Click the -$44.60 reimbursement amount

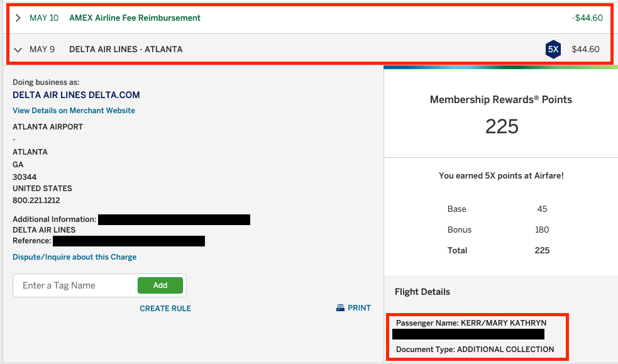[587, 18]
